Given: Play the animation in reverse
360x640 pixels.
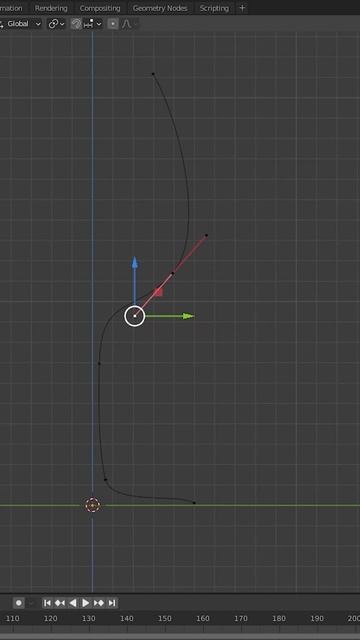Looking at the screenshot, I should [73, 603].
